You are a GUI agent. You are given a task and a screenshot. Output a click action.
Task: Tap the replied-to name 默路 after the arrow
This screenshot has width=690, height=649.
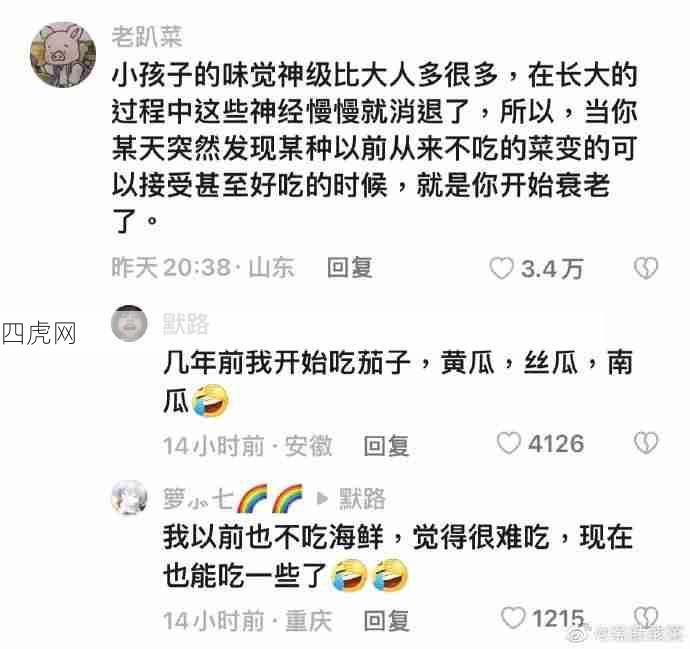362,499
